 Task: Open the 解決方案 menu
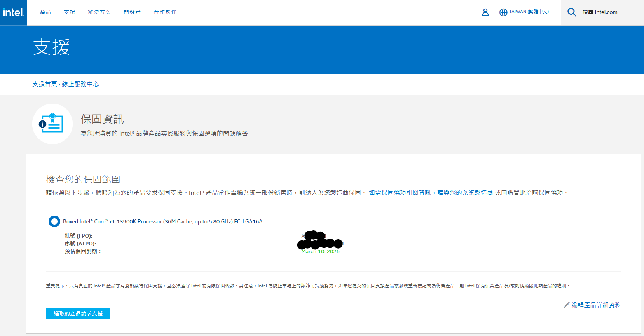pyautogui.click(x=99, y=12)
